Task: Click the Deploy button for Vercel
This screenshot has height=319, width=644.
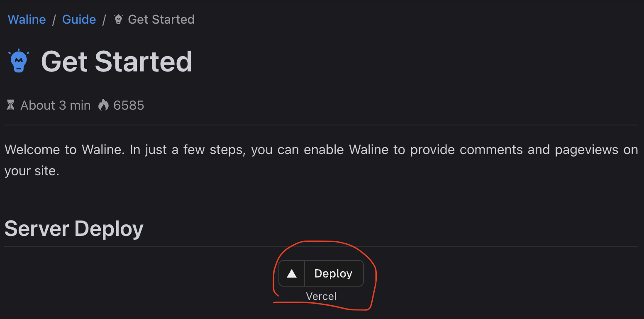Action: pos(321,273)
